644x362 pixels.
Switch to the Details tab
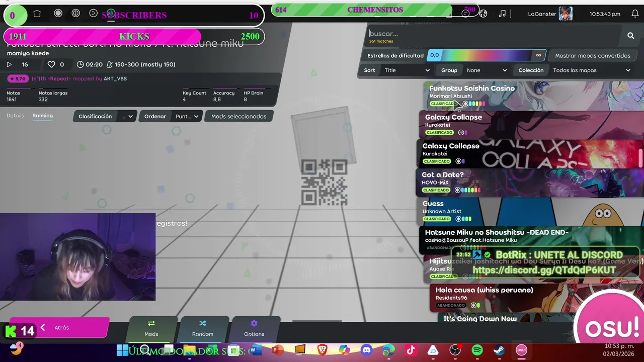15,116
